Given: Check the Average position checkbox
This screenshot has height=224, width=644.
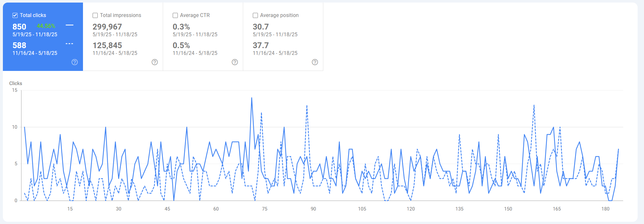Looking at the screenshot, I should [x=255, y=15].
